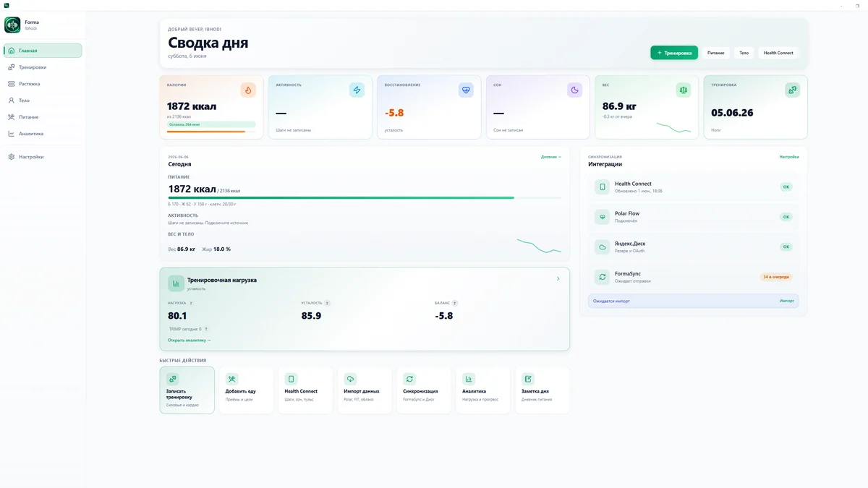Click the Health Connect quick action phone icon
The image size is (868, 488).
pos(291,379)
